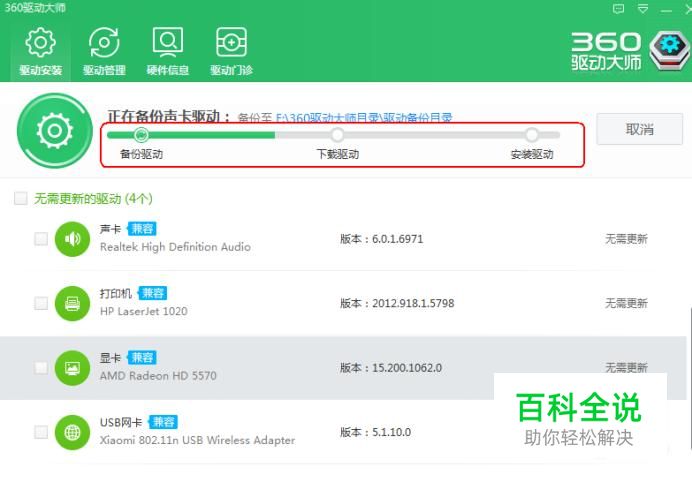The width and height of the screenshot is (692, 482).
Task: Switch to 驱动管理 tab
Action: point(104,51)
